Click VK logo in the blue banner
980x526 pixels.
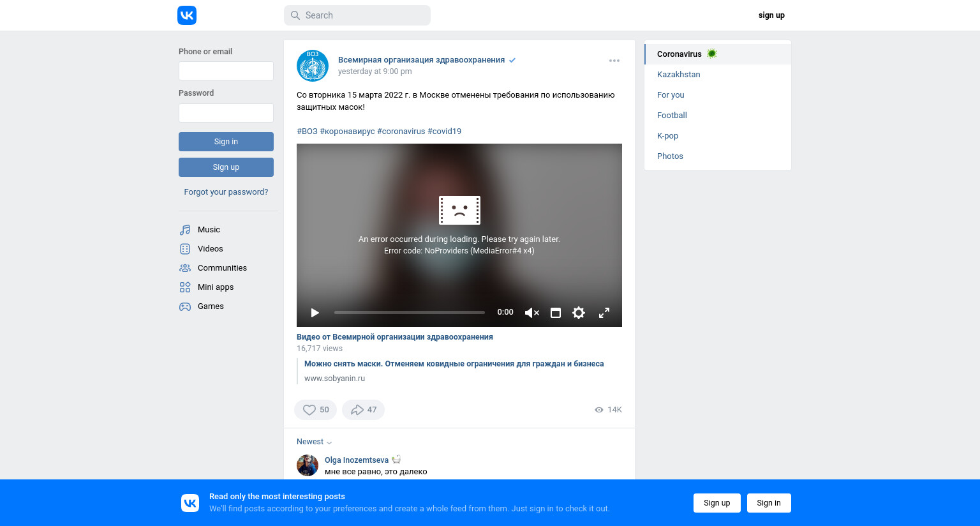[x=190, y=503]
